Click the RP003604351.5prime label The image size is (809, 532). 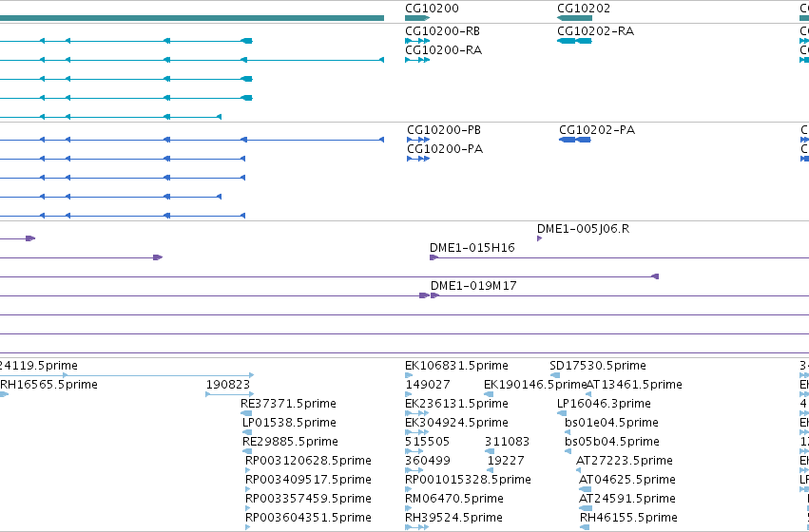(308, 518)
